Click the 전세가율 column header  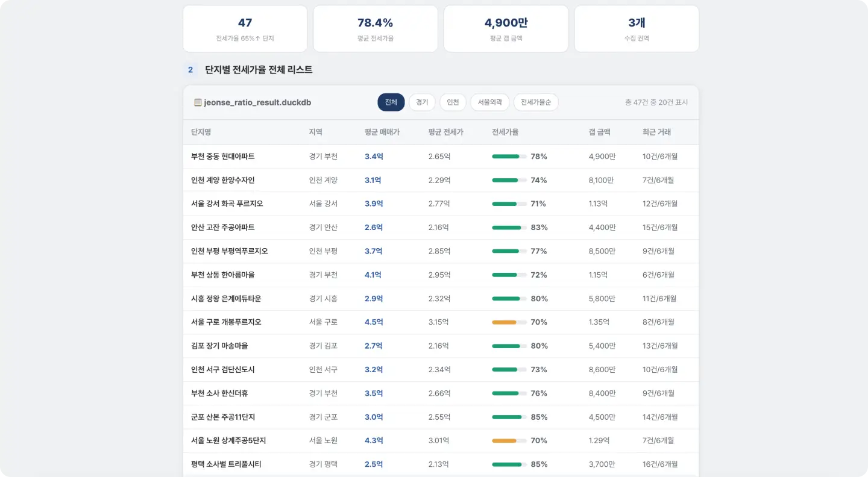tap(505, 132)
